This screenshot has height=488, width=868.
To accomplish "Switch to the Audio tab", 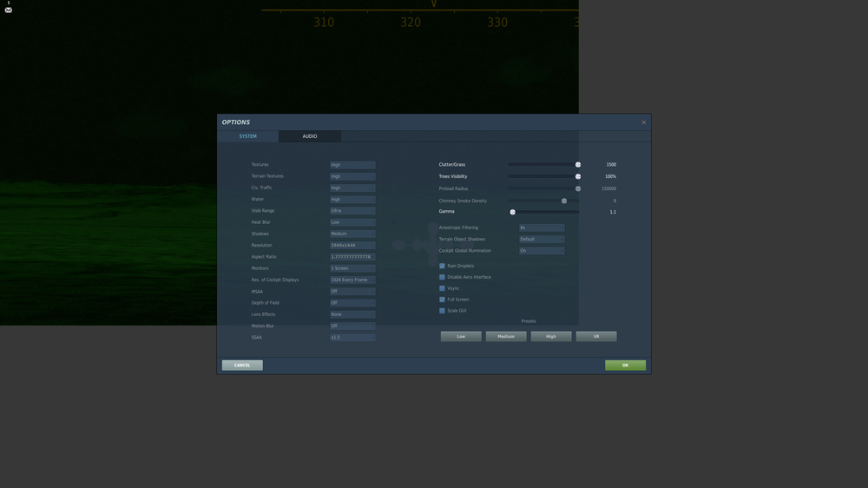I will 310,136.
